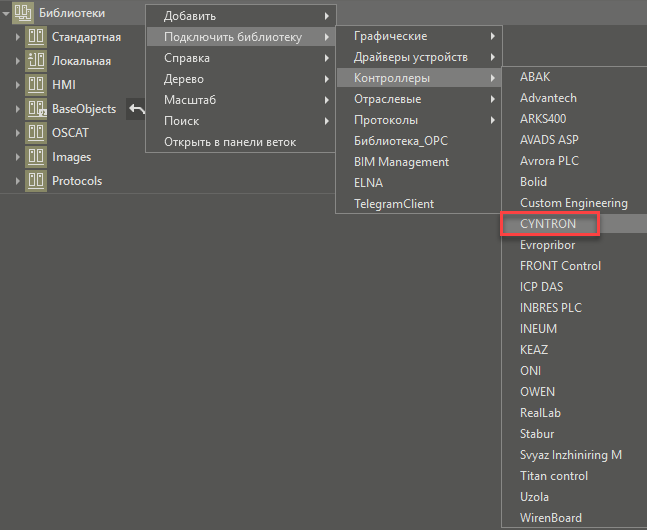The height and width of the screenshot is (530, 647).
Task: Click the Images library icon
Action: [x=36, y=157]
